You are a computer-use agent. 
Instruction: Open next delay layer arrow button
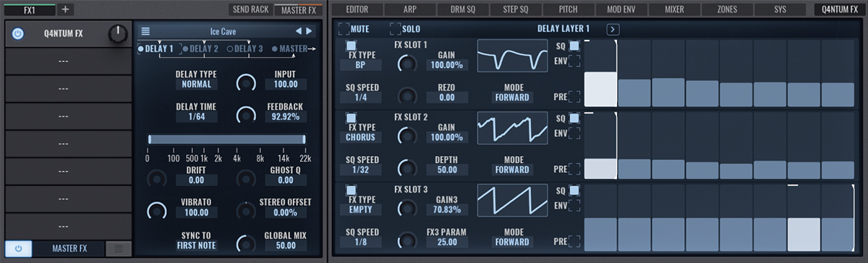(x=613, y=29)
